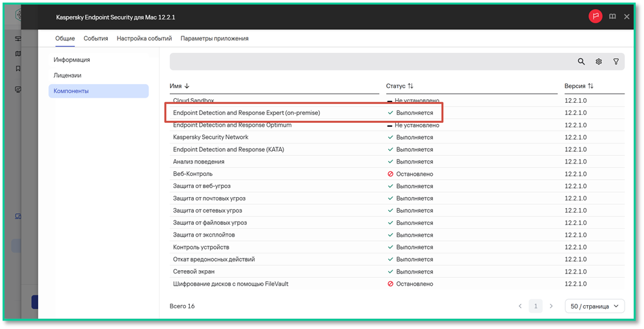Click the previous page arrow
This screenshot has height=329, width=644.
click(x=520, y=306)
